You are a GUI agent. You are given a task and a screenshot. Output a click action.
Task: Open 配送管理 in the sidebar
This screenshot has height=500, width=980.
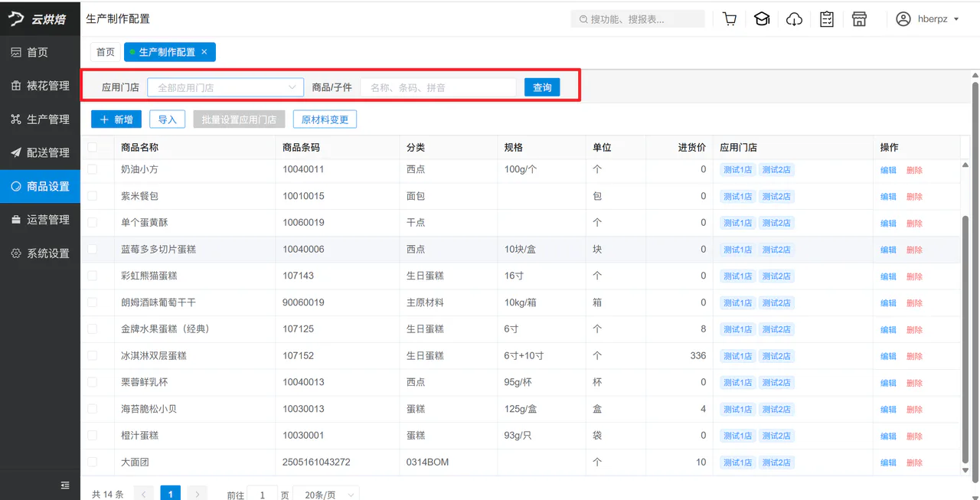point(40,153)
